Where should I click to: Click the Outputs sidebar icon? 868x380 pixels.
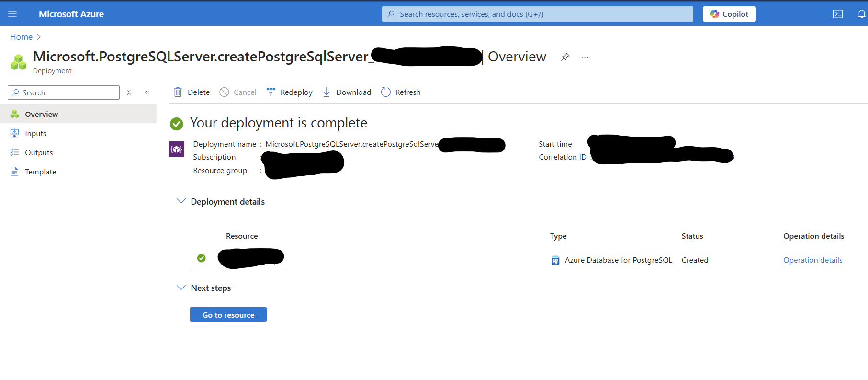tap(15, 152)
